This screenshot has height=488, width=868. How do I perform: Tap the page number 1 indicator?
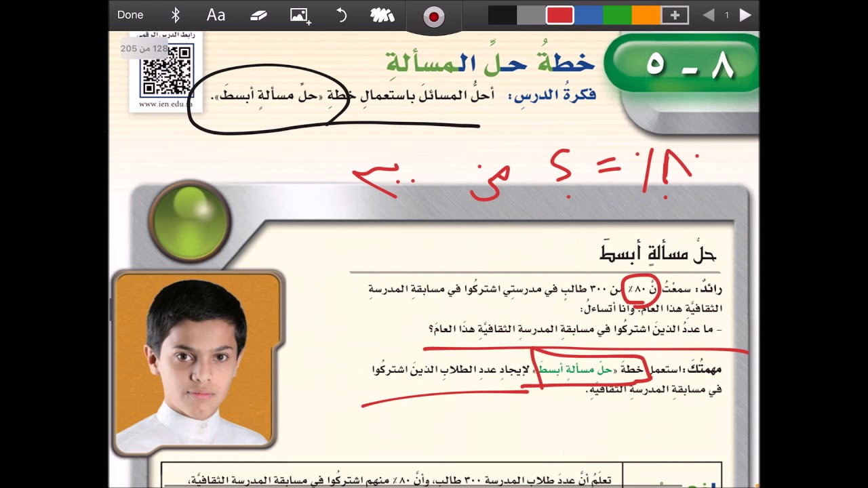[726, 15]
